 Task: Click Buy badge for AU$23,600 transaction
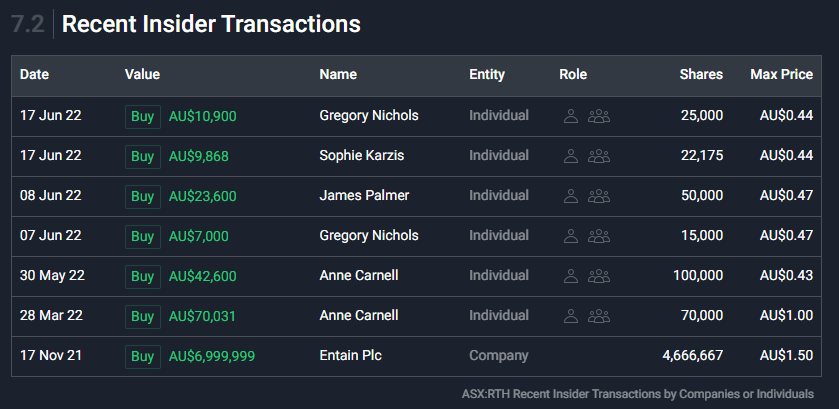click(x=143, y=196)
